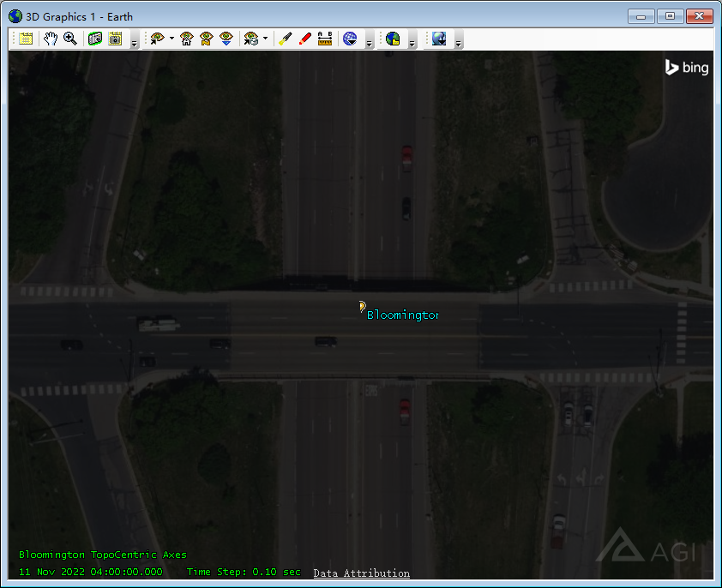722x588 pixels.
Task: Toggle the red pencil annotation tool
Action: (305, 39)
